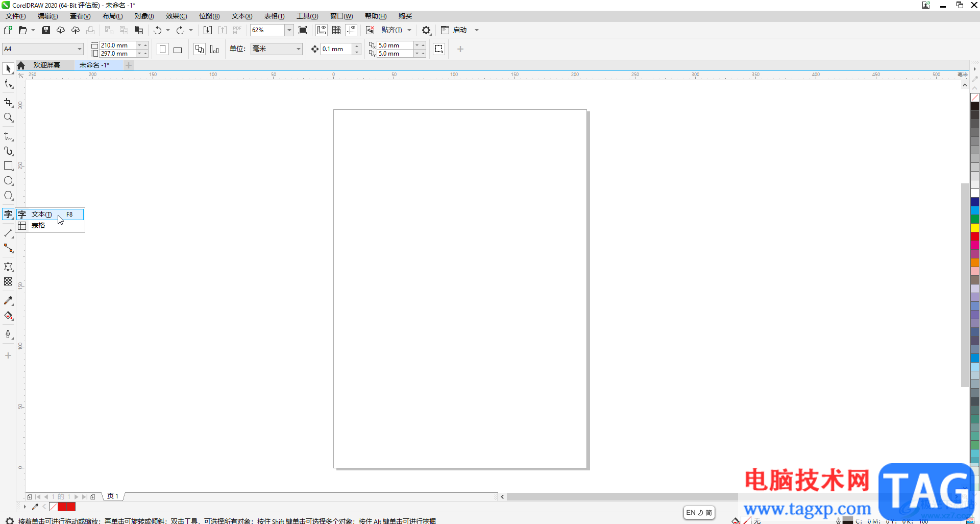Open the 62% zoom level dropdown
Image resolution: width=980 pixels, height=524 pixels.
click(289, 30)
